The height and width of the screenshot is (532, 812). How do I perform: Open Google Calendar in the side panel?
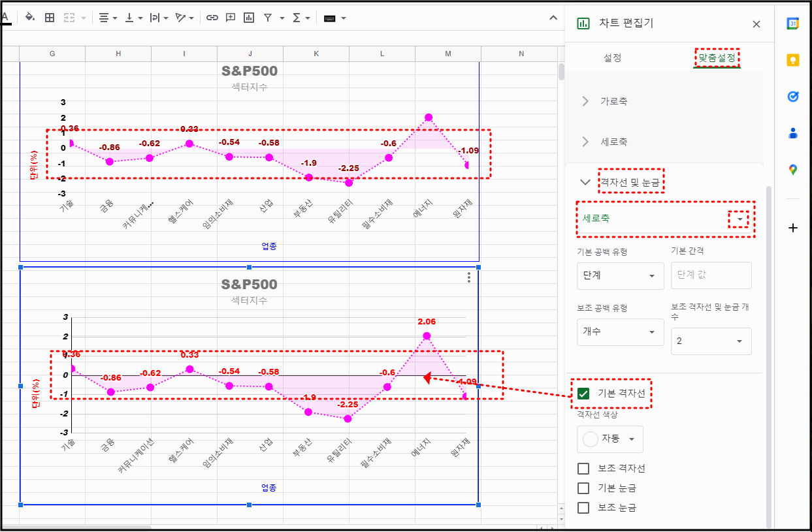(x=793, y=23)
